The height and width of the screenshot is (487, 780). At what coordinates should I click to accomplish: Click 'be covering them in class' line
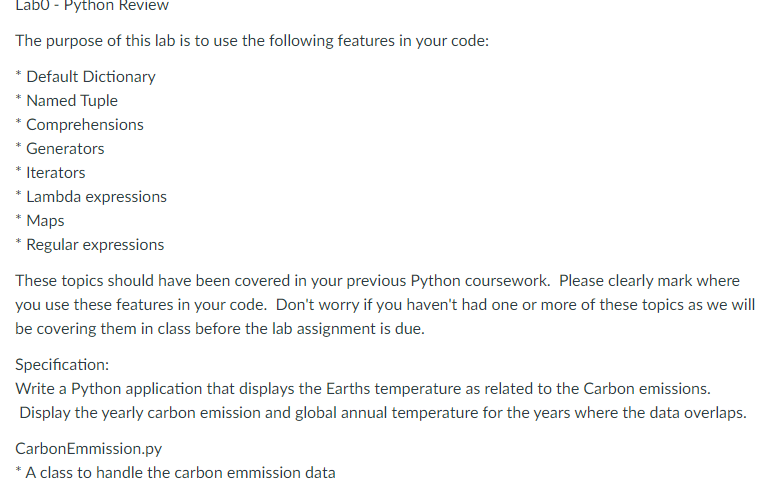pyautogui.click(x=220, y=329)
